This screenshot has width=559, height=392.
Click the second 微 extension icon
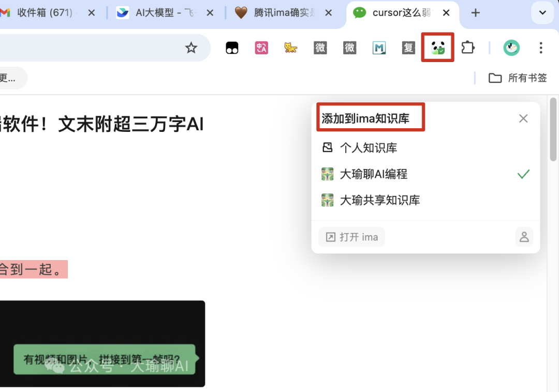pos(350,48)
